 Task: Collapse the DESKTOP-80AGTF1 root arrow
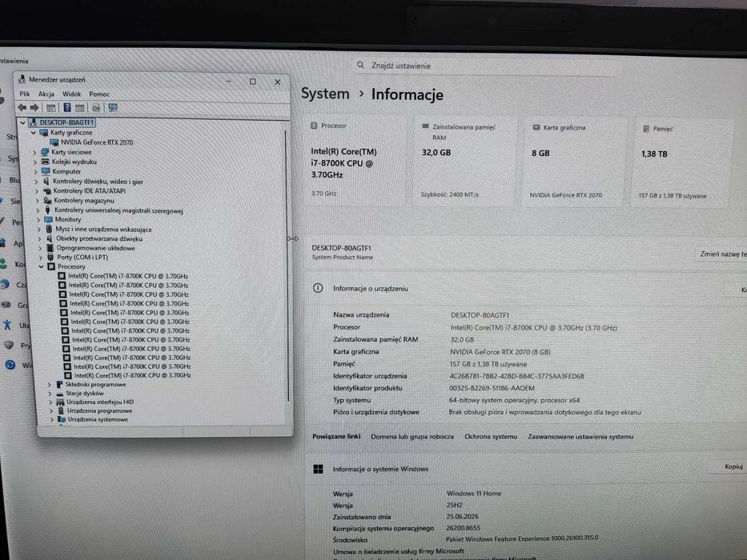(22, 122)
